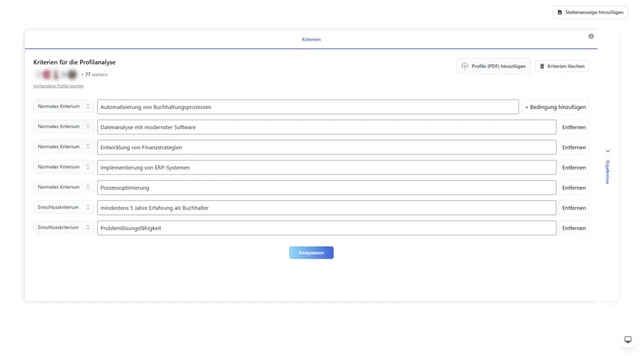Remove the Implementierung von ERP-Systemen criterion
644x356 pixels.
(574, 167)
